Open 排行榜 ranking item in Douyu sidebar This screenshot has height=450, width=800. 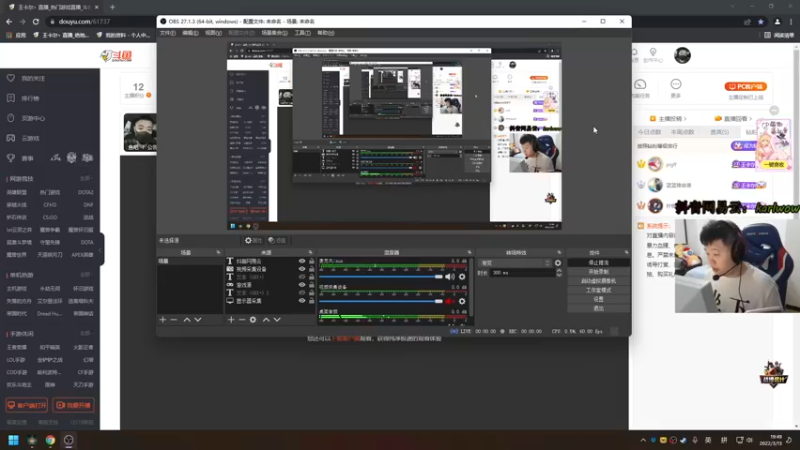coord(23,98)
